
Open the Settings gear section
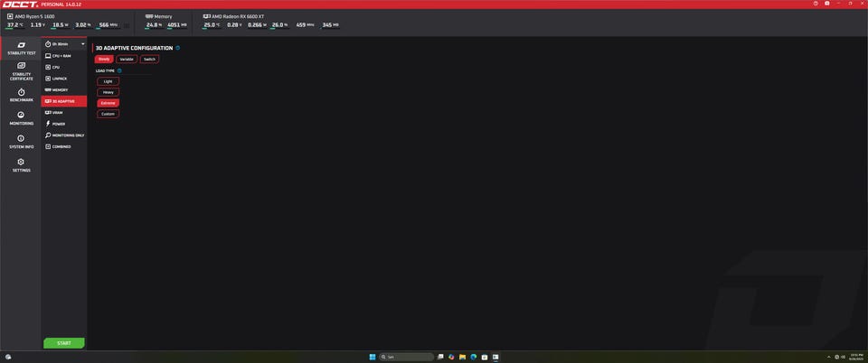tap(21, 165)
